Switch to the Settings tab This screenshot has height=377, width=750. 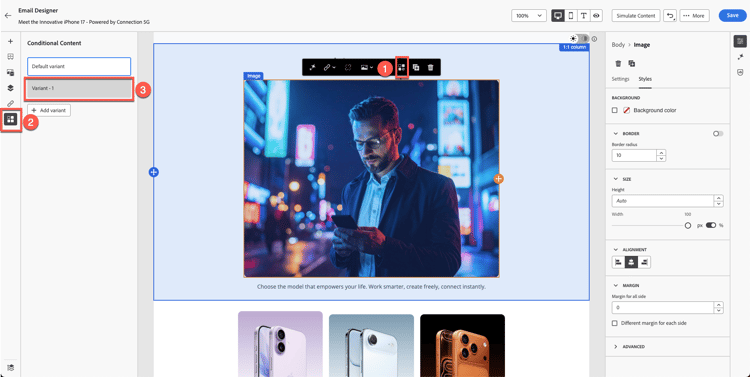pos(620,79)
